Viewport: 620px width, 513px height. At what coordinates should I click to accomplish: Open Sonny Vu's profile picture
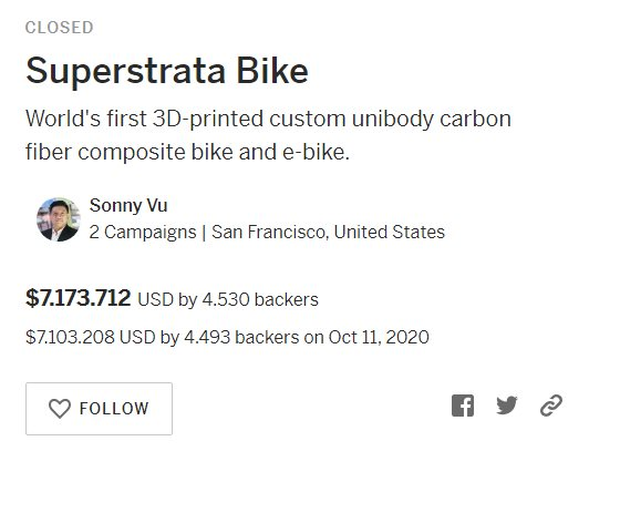pyautogui.click(x=59, y=220)
